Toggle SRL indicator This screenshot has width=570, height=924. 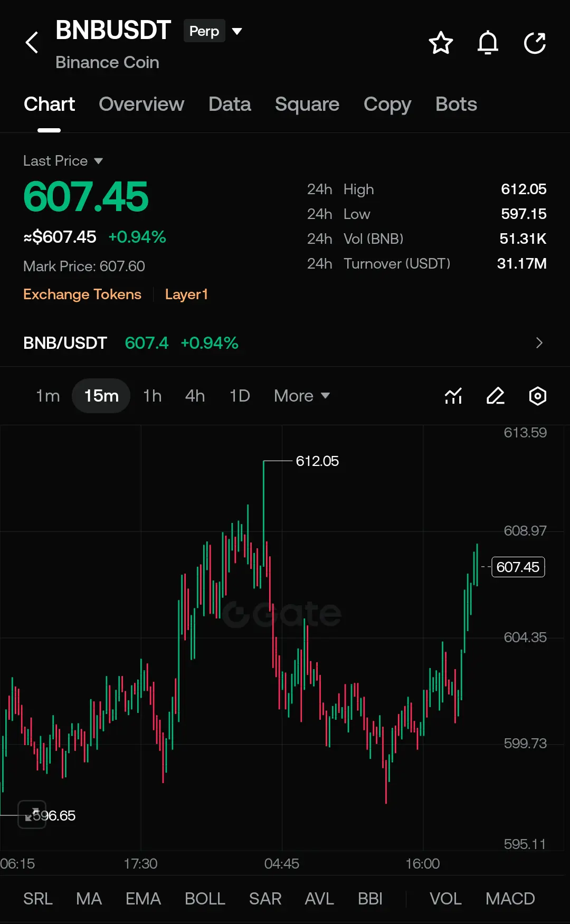38,898
